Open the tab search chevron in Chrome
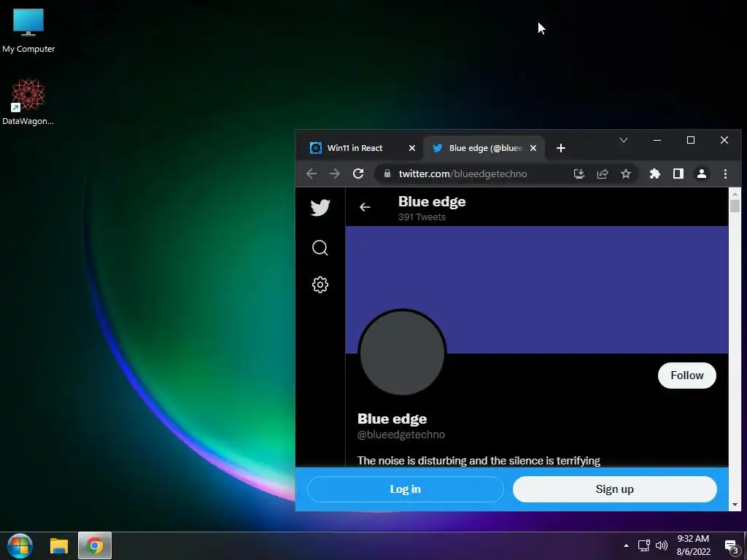Viewport: 747px width, 560px height. coord(624,140)
